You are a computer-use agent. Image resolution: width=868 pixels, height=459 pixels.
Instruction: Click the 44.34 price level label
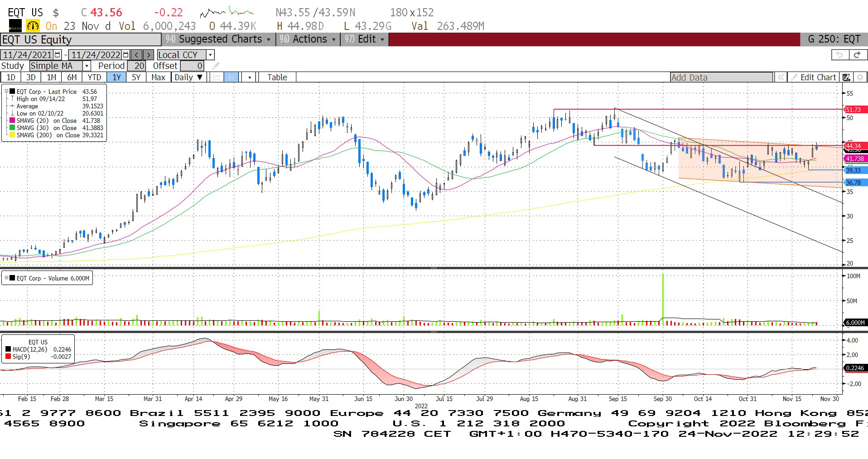pos(856,146)
